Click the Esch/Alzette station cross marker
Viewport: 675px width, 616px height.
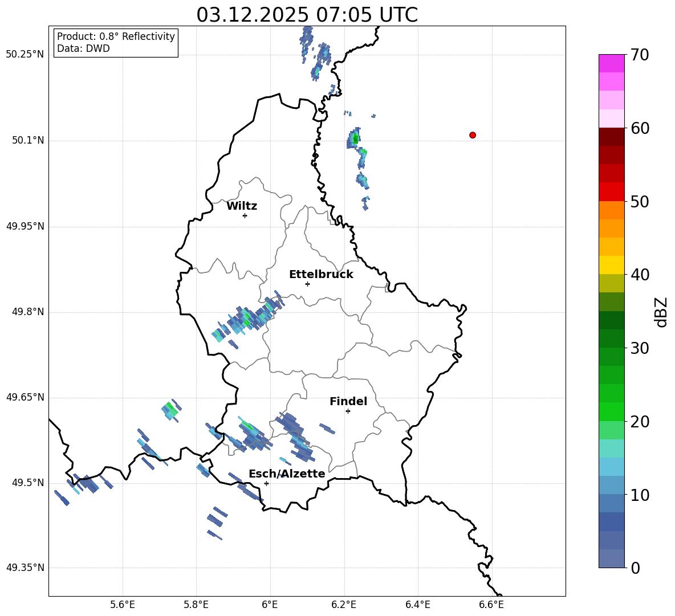pyautogui.click(x=266, y=483)
